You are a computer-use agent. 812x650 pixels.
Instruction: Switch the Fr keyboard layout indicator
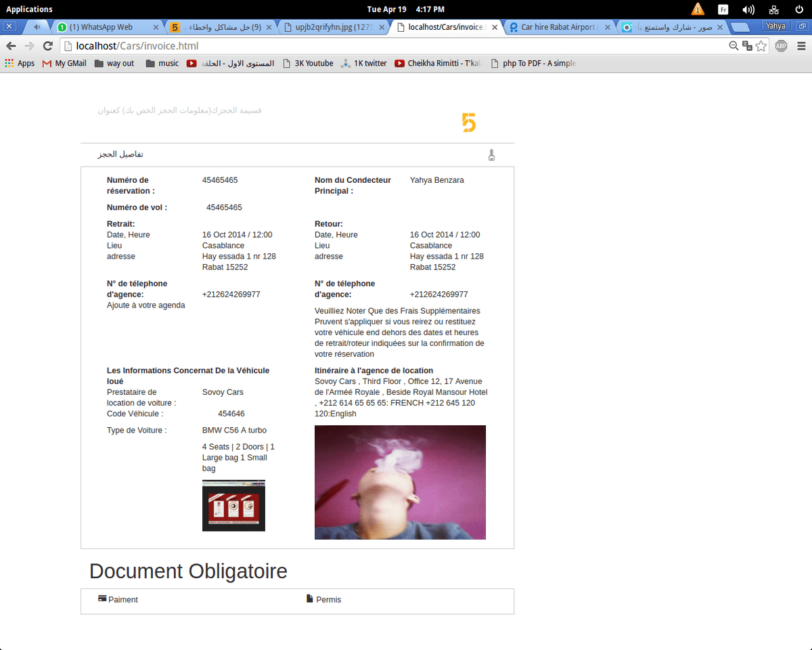tap(723, 9)
